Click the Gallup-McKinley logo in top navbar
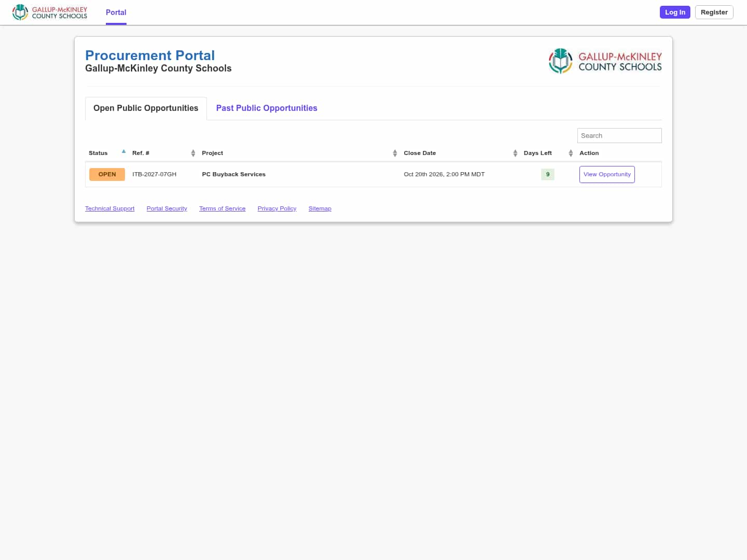This screenshot has height=560, width=747. coord(50,12)
